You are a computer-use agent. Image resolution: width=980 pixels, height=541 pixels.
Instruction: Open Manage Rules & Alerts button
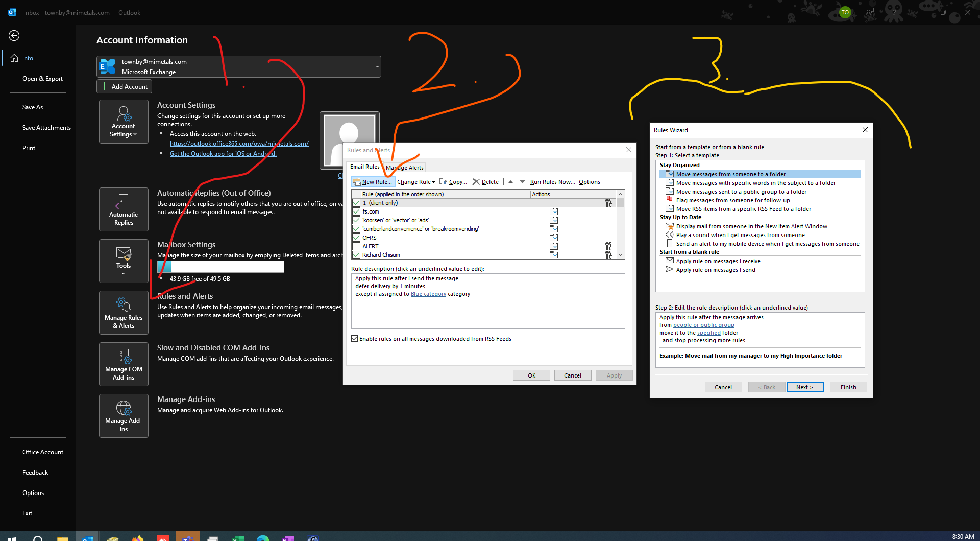(124, 313)
